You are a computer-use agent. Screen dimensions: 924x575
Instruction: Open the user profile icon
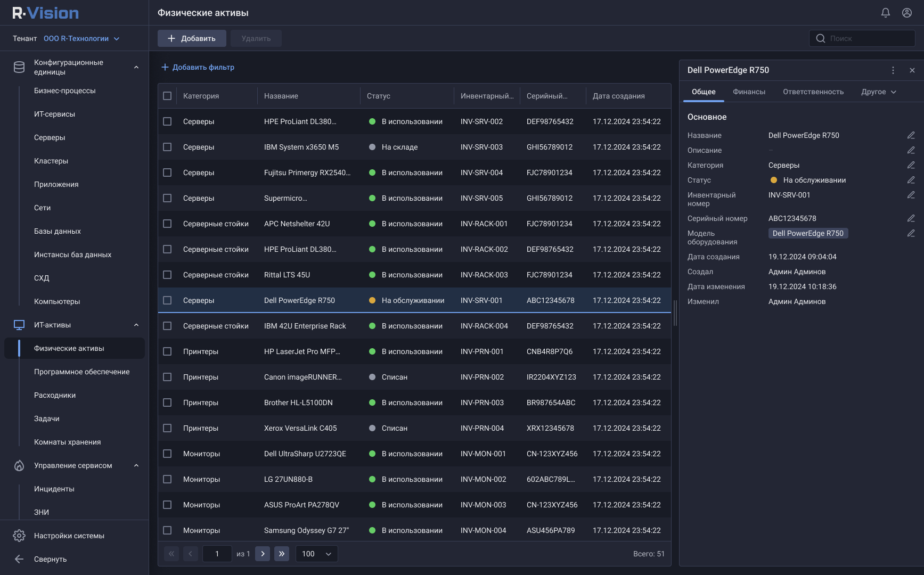pos(907,13)
